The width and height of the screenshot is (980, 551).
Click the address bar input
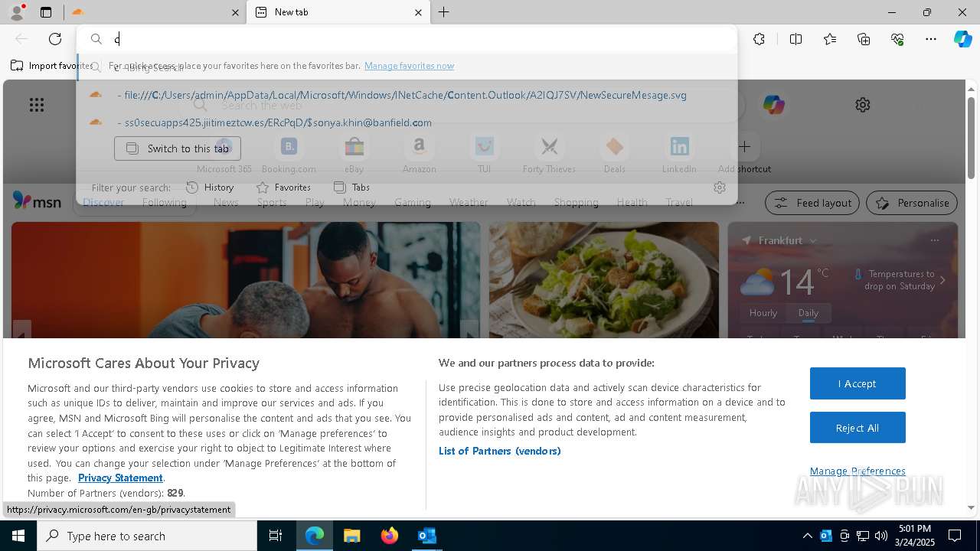(407, 39)
